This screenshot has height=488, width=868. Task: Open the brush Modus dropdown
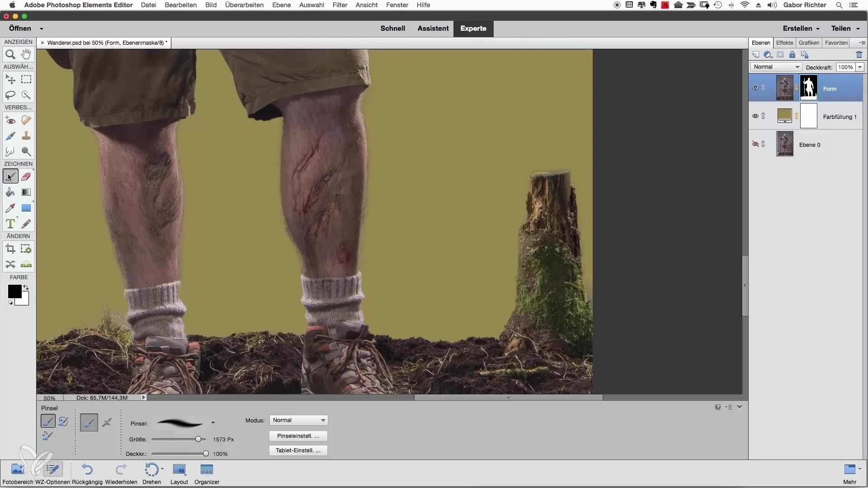click(x=298, y=420)
